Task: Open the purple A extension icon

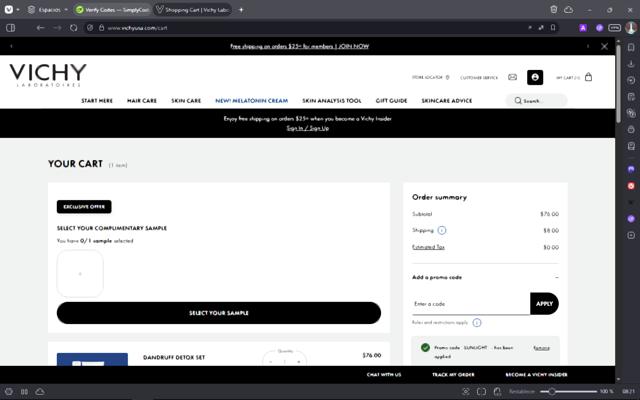Action: (583, 28)
